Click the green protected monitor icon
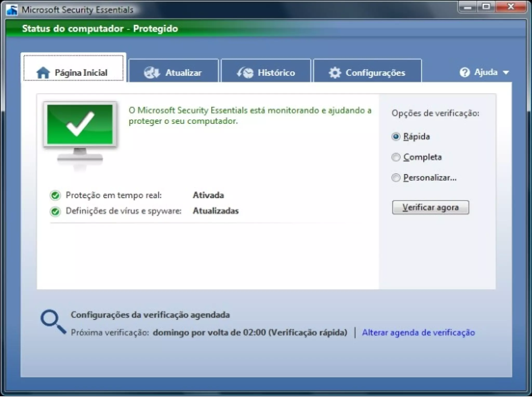 click(80, 125)
